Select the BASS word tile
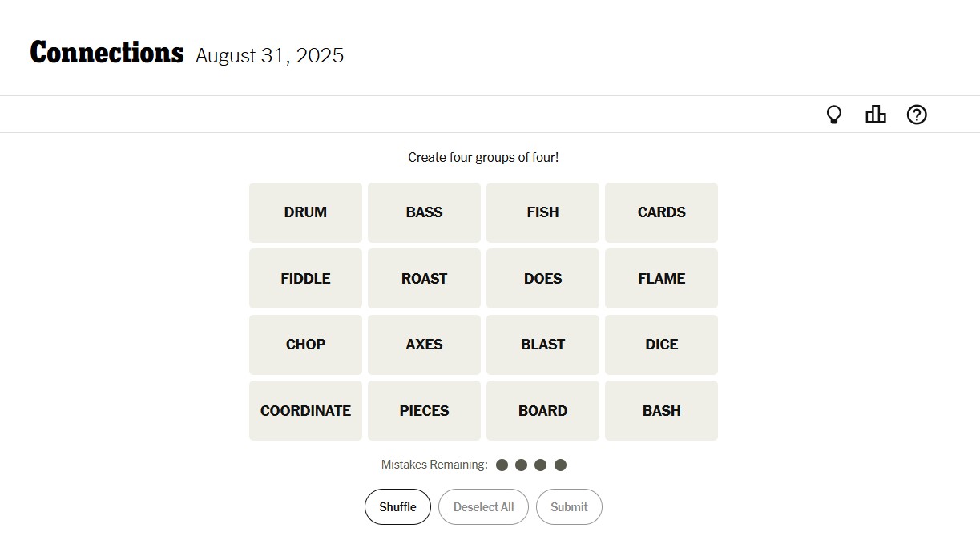The height and width of the screenshot is (544, 980). pos(424,212)
